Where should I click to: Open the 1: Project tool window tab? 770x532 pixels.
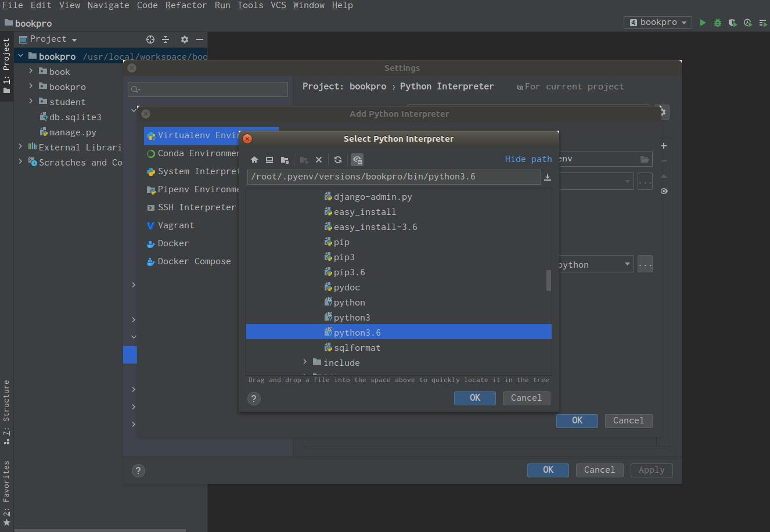click(6, 67)
